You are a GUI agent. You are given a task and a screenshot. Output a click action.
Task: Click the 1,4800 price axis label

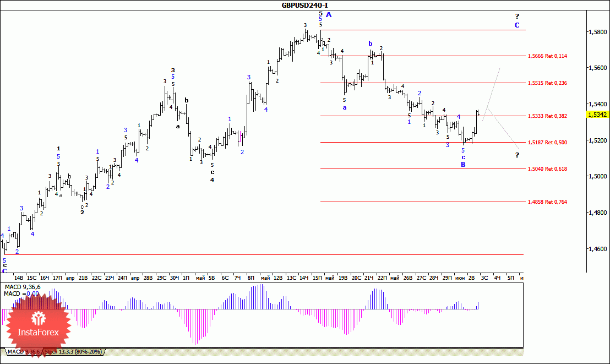(597, 213)
